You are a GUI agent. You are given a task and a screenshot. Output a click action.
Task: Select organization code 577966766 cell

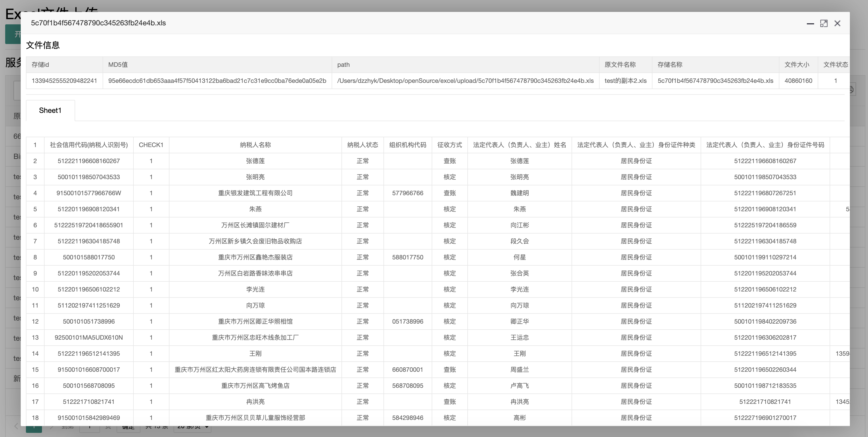407,193
